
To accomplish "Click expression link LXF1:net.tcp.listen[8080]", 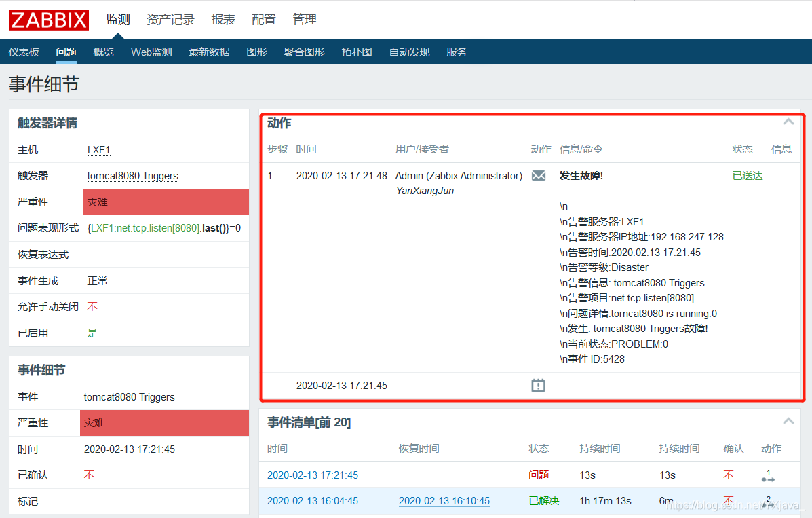I will [x=145, y=228].
